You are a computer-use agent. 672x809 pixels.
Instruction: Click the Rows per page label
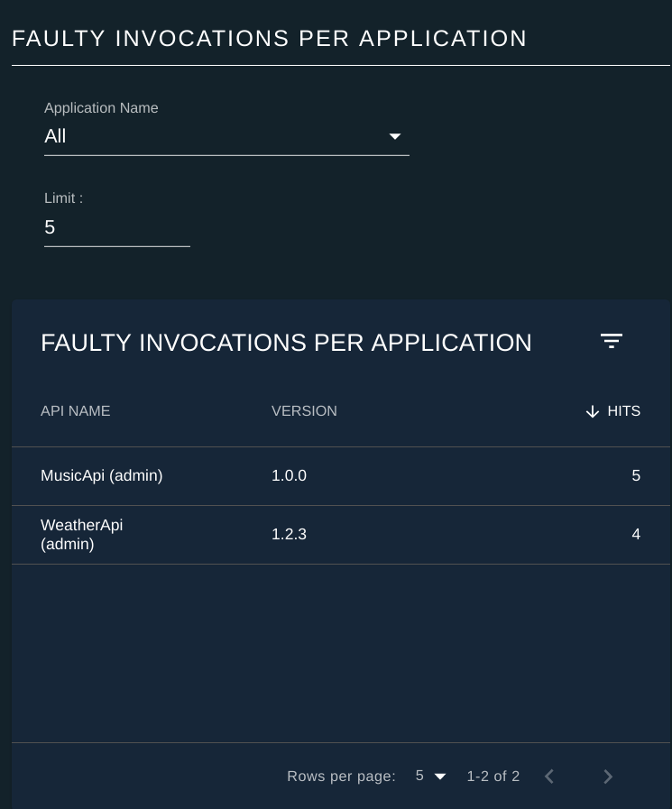[x=341, y=776]
